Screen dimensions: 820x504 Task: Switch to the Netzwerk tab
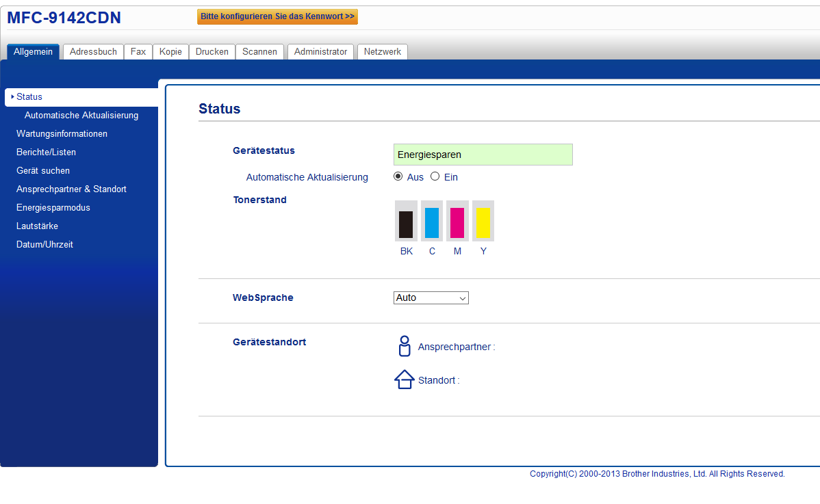coord(383,52)
